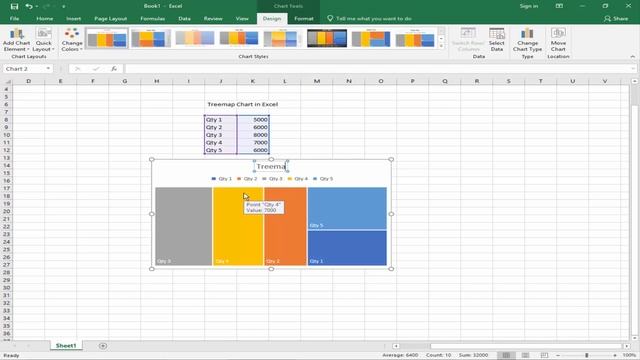Click the zoom slider handle

coord(587,356)
